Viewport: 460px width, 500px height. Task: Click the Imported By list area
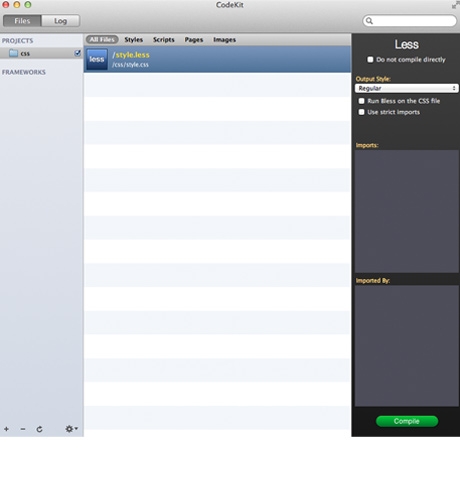pyautogui.click(x=407, y=346)
